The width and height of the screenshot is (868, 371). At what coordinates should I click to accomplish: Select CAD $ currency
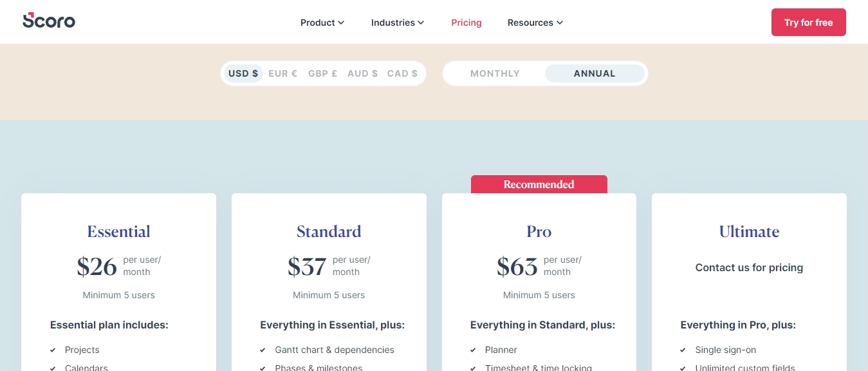point(402,73)
